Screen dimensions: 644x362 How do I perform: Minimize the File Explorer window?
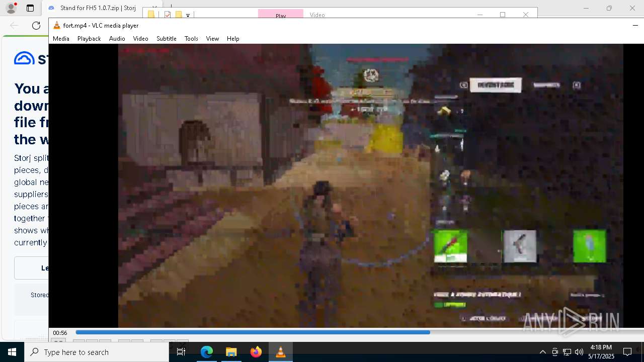479,14
